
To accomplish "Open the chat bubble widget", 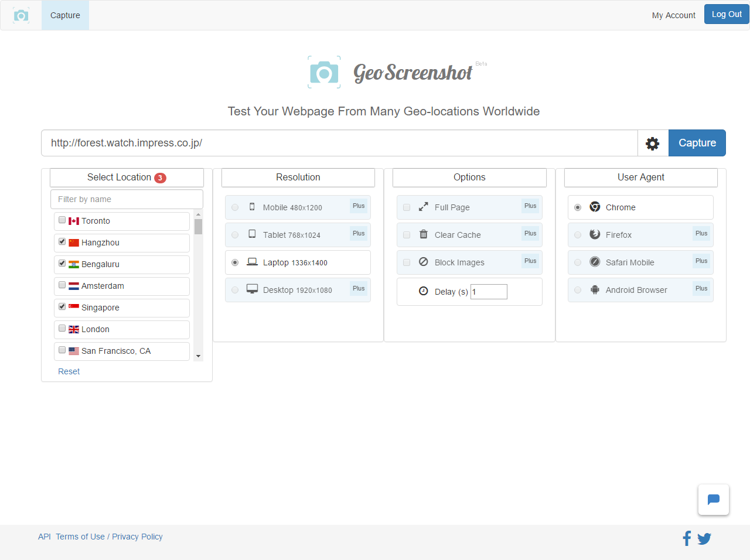I will point(713,500).
